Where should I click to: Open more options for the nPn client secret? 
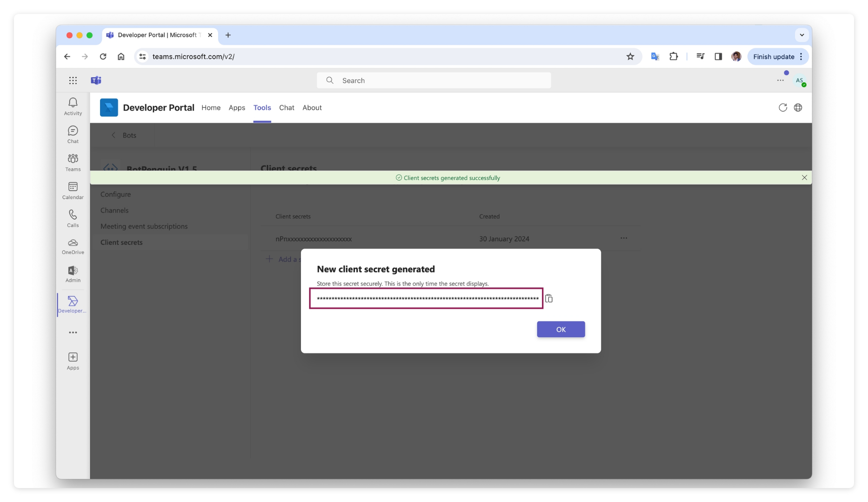click(624, 238)
